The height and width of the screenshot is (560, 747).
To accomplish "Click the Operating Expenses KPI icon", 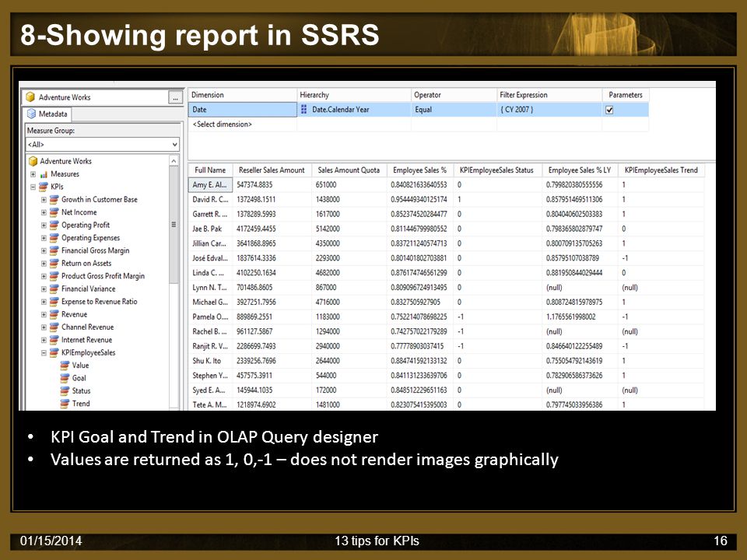I will coord(54,238).
